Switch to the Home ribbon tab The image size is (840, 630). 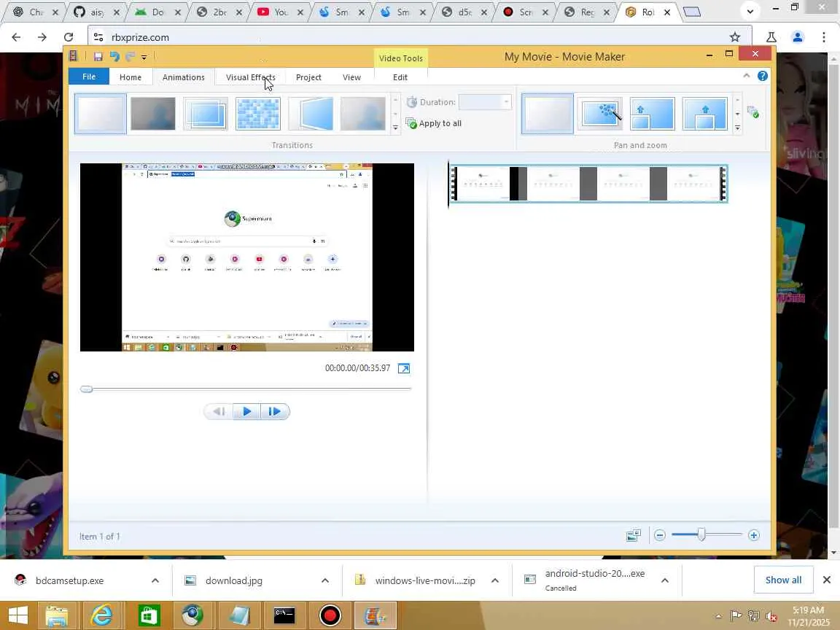click(x=131, y=77)
